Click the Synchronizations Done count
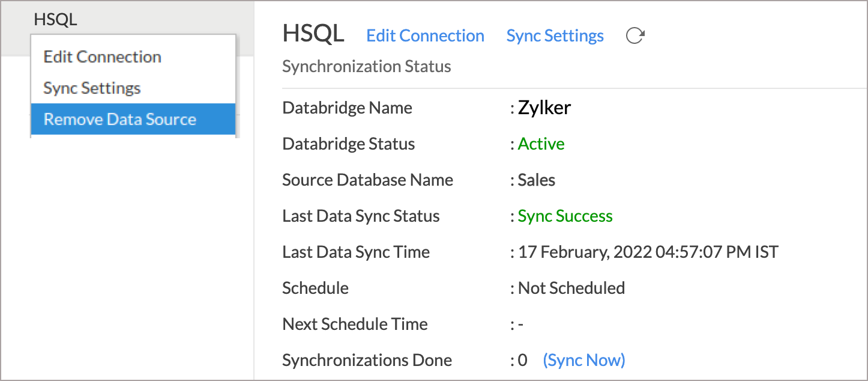Image resolution: width=868 pixels, height=381 pixels. click(x=523, y=360)
